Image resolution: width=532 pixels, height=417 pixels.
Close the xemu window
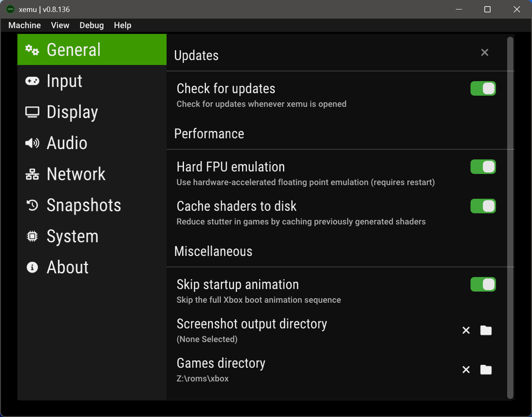point(516,9)
